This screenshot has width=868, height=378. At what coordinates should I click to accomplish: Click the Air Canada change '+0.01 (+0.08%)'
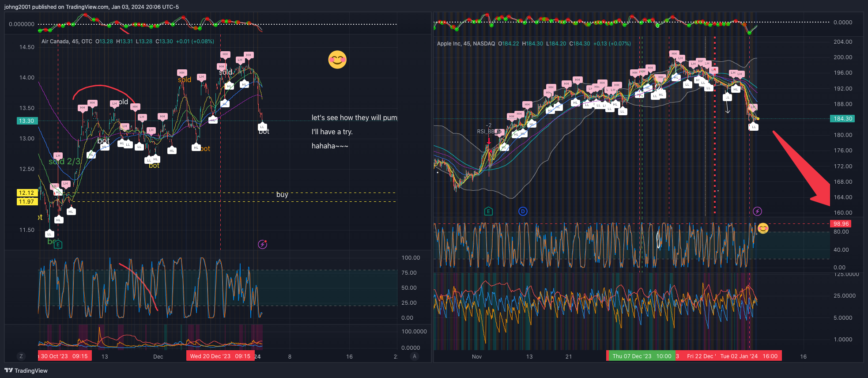195,42
